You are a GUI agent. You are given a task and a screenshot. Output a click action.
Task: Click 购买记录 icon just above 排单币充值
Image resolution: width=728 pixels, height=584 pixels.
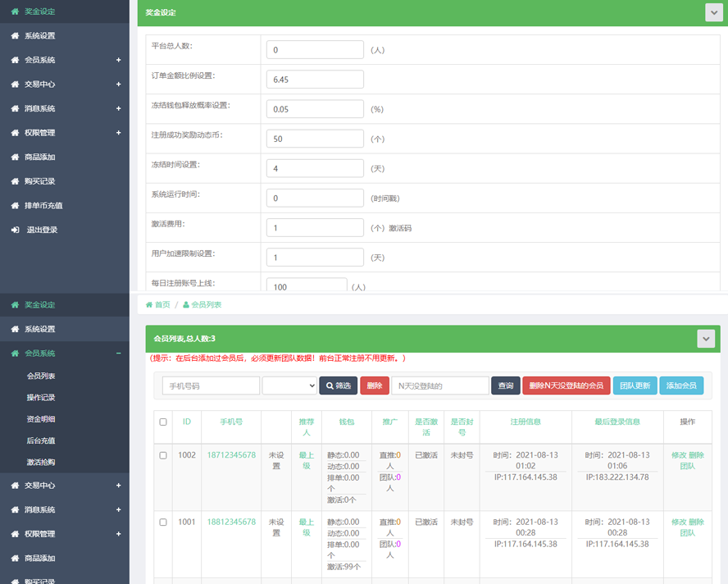(x=15, y=181)
